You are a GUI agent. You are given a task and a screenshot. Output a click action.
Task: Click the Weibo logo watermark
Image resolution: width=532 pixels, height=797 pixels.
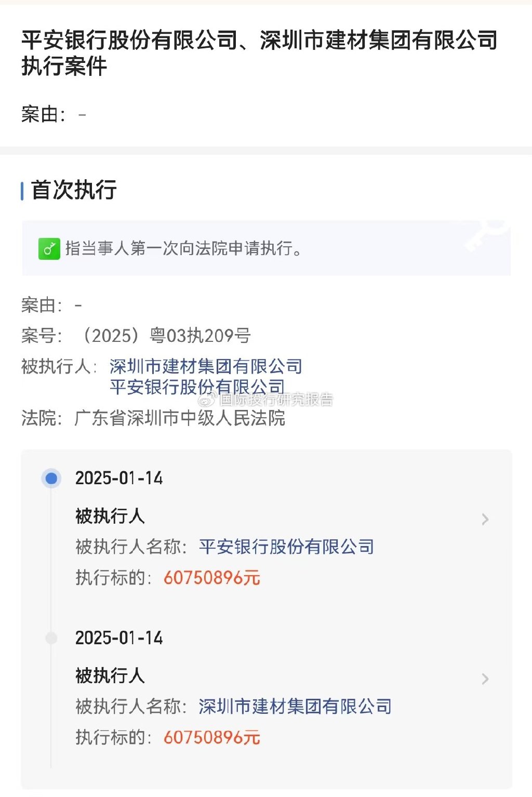(207, 400)
